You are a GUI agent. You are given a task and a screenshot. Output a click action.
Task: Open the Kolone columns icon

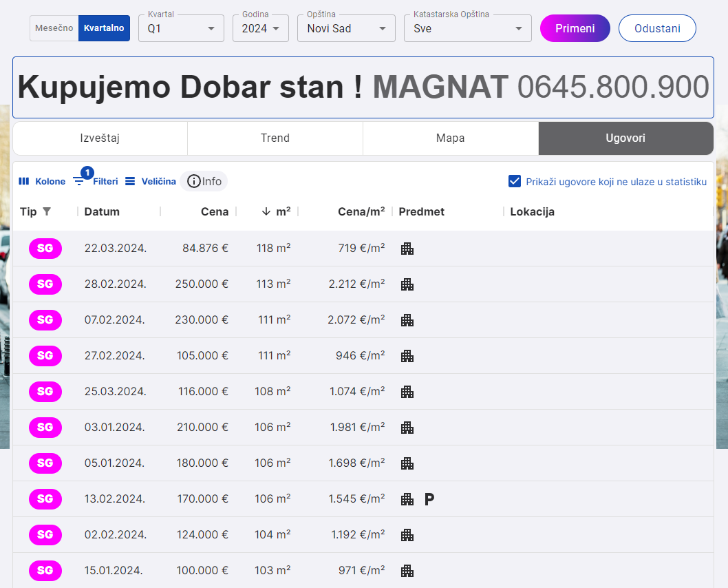(24, 181)
